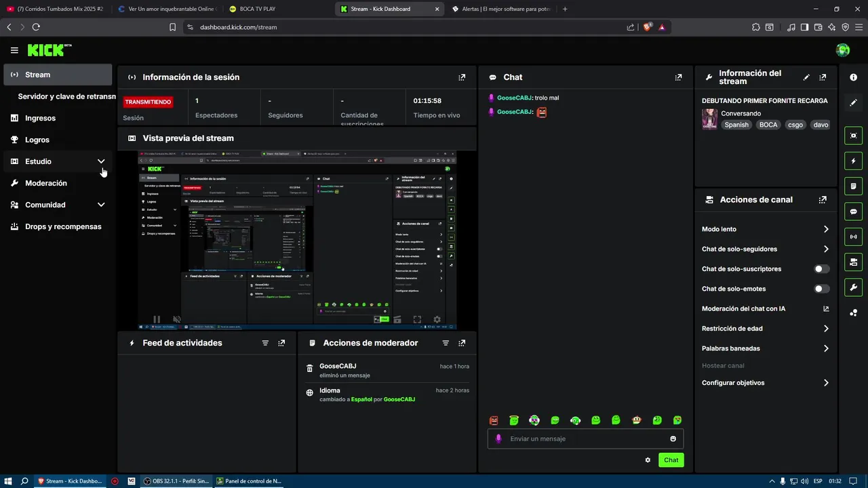
Task: Toggle the channel actions widget in the right rail
Action: pyautogui.click(x=853, y=262)
